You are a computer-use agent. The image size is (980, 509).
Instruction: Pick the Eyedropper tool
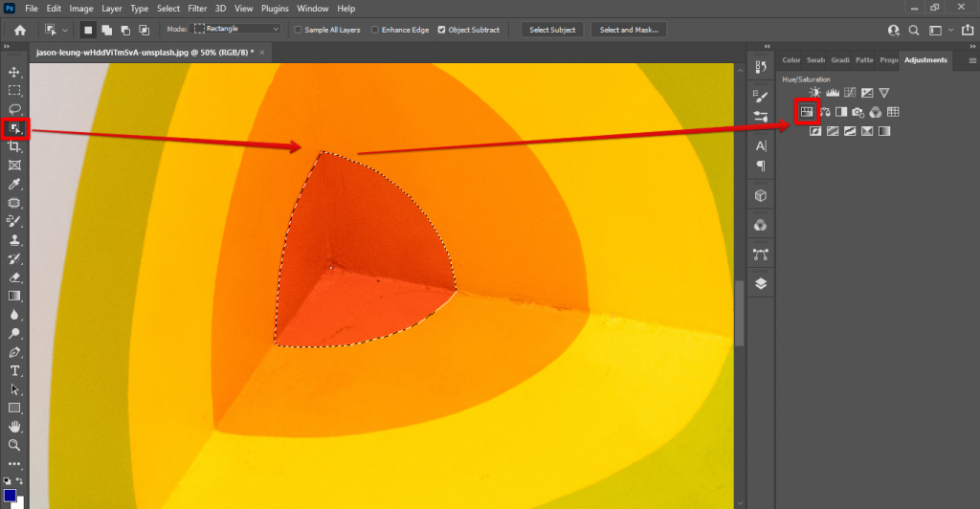pos(15,184)
